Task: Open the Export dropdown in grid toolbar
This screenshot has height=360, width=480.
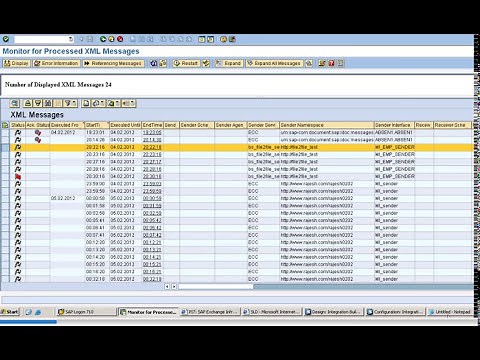Action: click(117, 103)
